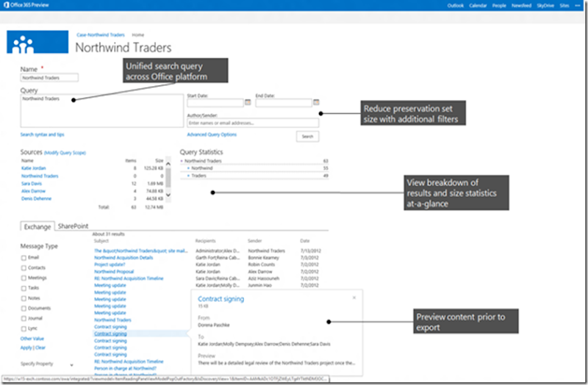Viewport: 588px width, 385px height.
Task: Focus the End Date field
Action: click(x=284, y=102)
